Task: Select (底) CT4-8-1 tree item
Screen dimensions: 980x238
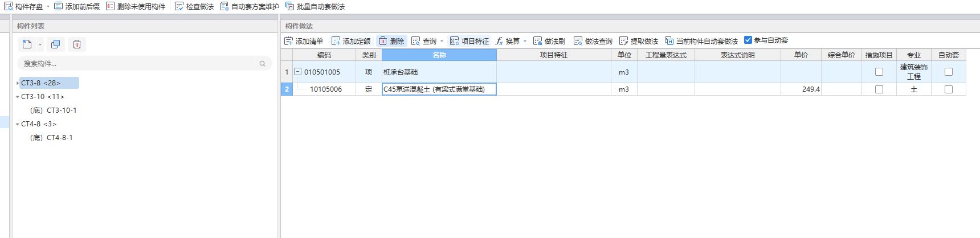Action: coord(51,138)
